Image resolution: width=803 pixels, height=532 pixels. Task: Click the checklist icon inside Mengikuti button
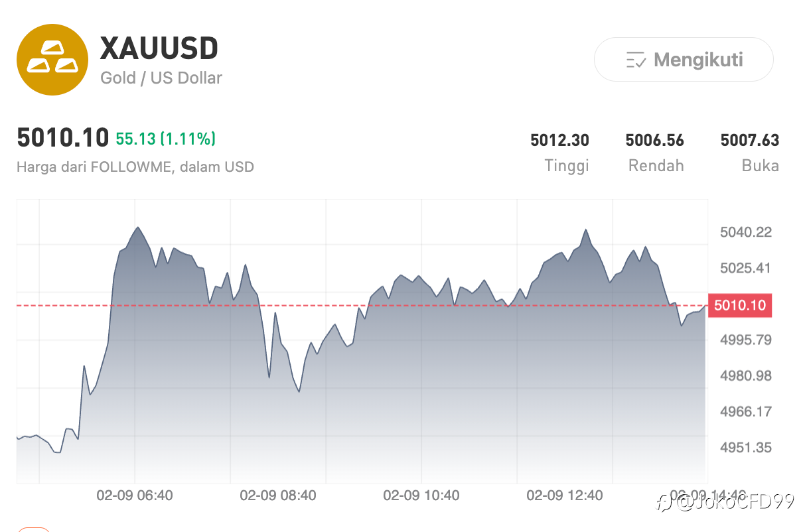pyautogui.click(x=636, y=60)
